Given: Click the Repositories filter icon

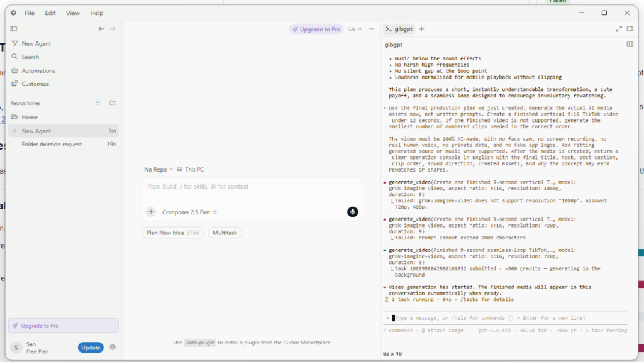Looking at the screenshot, I should [97, 102].
